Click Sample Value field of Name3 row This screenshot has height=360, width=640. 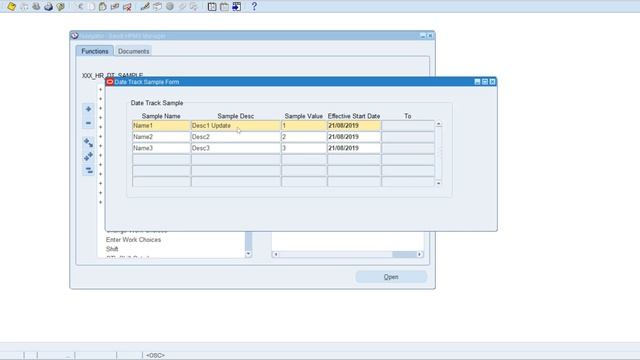(304, 148)
